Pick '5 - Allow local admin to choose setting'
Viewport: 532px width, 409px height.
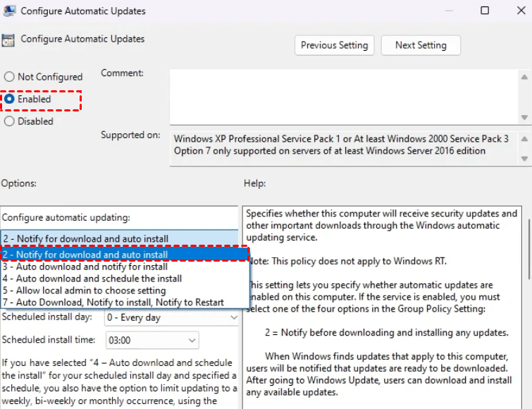[85, 291]
